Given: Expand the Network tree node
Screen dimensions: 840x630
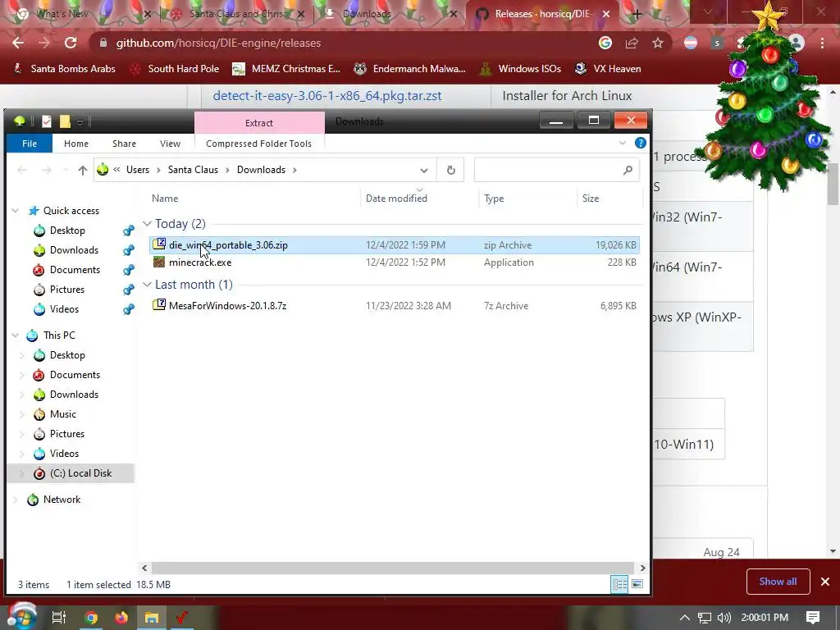Looking at the screenshot, I should tap(16, 500).
